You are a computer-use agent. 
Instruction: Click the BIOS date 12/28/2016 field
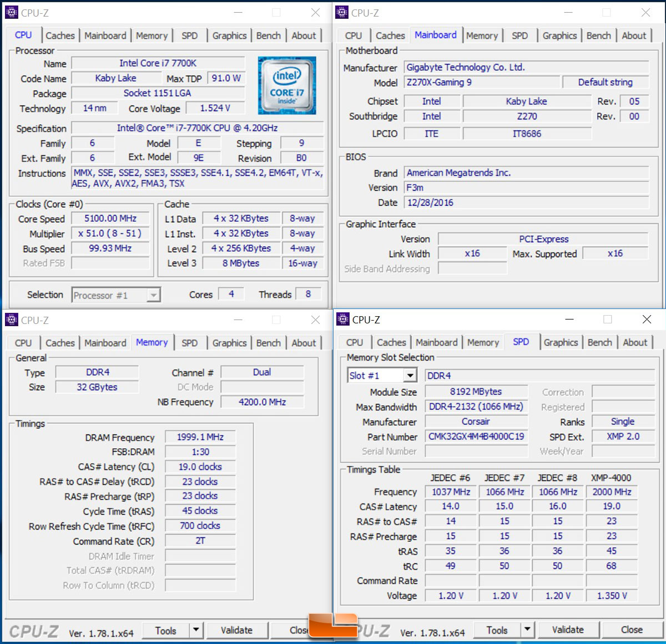click(526, 202)
